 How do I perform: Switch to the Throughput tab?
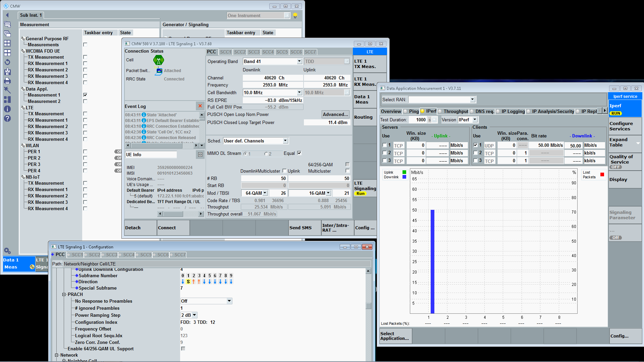point(455,111)
